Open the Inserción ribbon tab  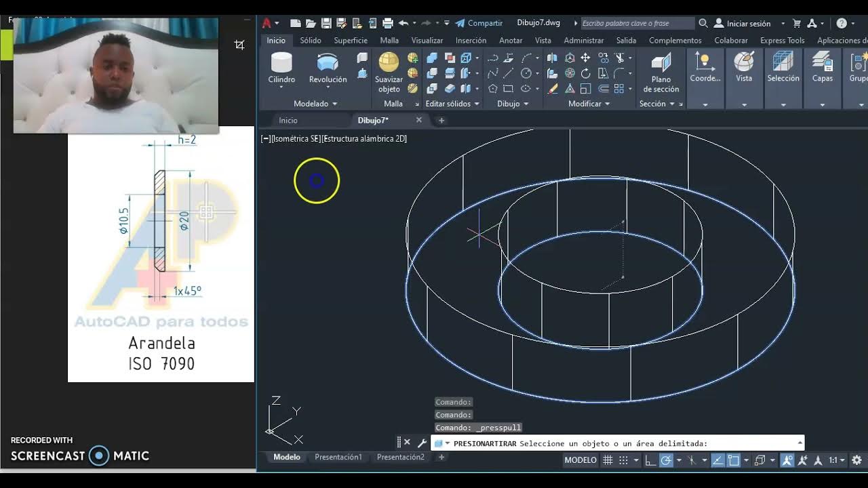[x=471, y=41]
